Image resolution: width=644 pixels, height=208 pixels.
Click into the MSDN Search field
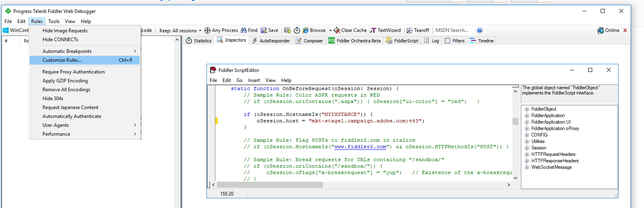(x=453, y=30)
